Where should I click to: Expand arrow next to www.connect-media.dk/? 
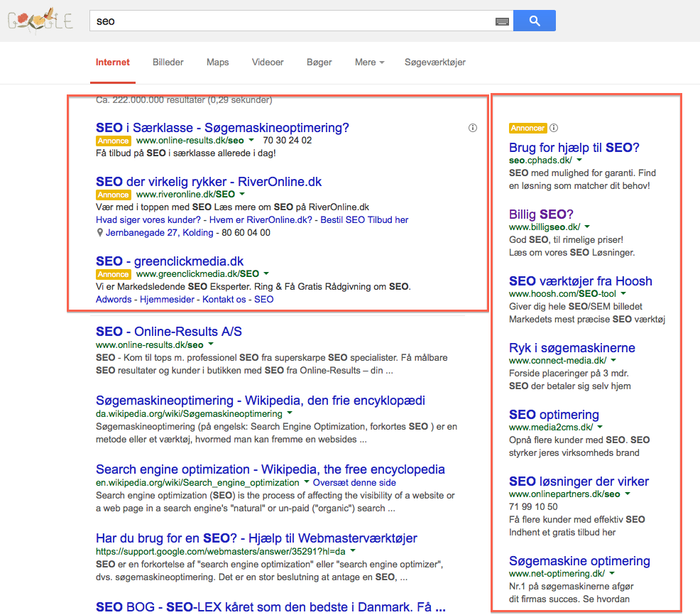point(613,360)
